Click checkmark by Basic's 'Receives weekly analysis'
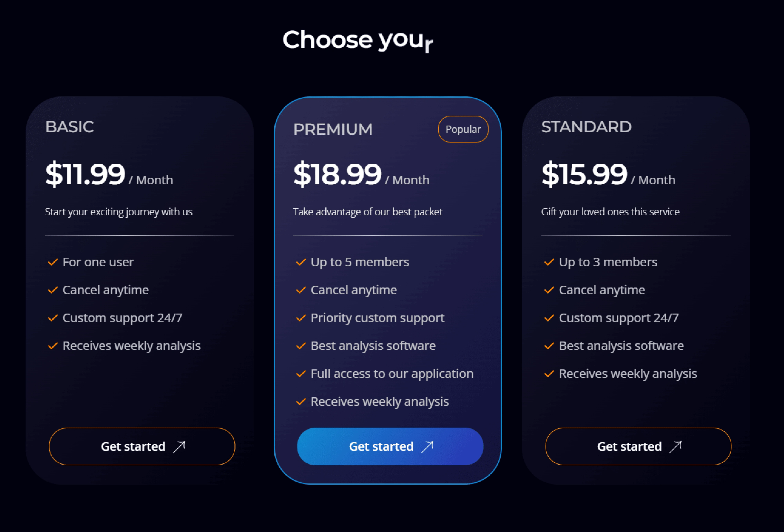Image resolution: width=784 pixels, height=532 pixels. pyautogui.click(x=53, y=346)
